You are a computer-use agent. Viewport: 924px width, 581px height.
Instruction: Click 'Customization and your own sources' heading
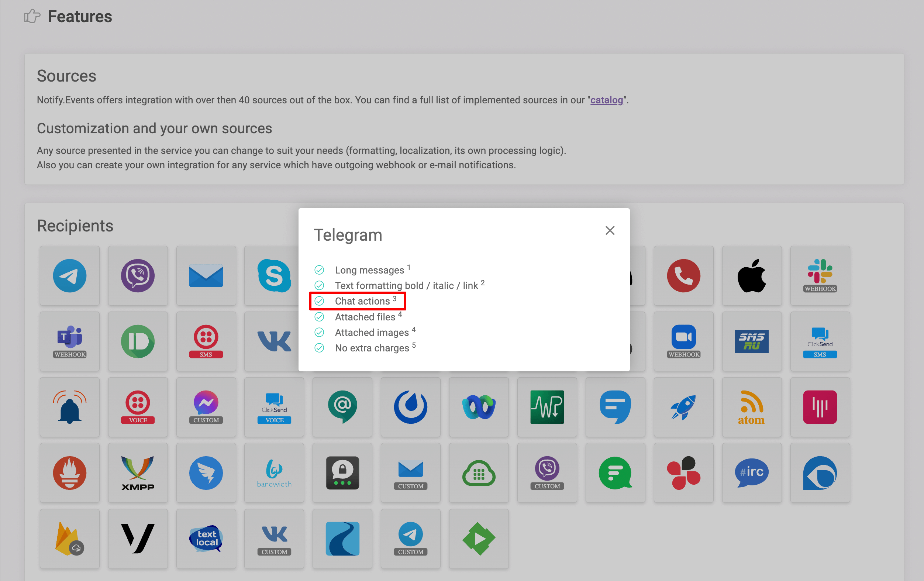(154, 128)
